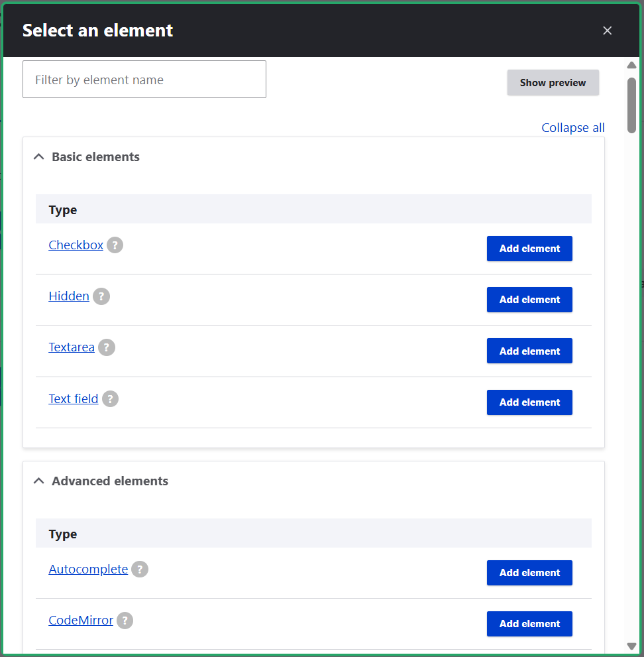Focus the Filter by element name field
This screenshot has width=644, height=657.
point(144,79)
